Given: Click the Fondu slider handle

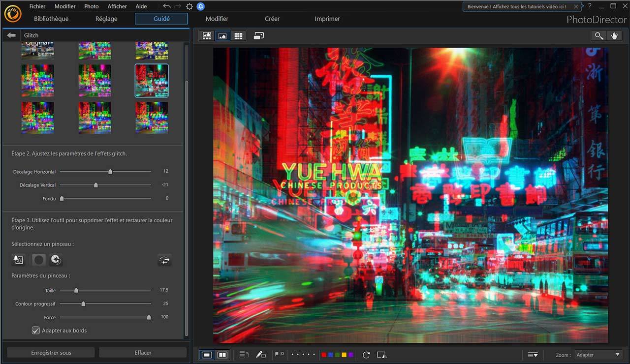Looking at the screenshot, I should (62, 199).
